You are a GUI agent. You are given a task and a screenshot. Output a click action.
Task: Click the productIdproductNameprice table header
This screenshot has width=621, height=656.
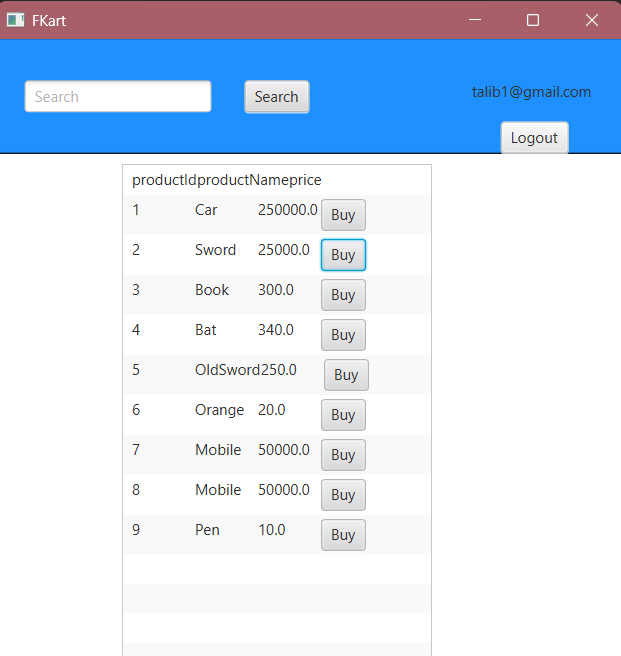coord(226,180)
